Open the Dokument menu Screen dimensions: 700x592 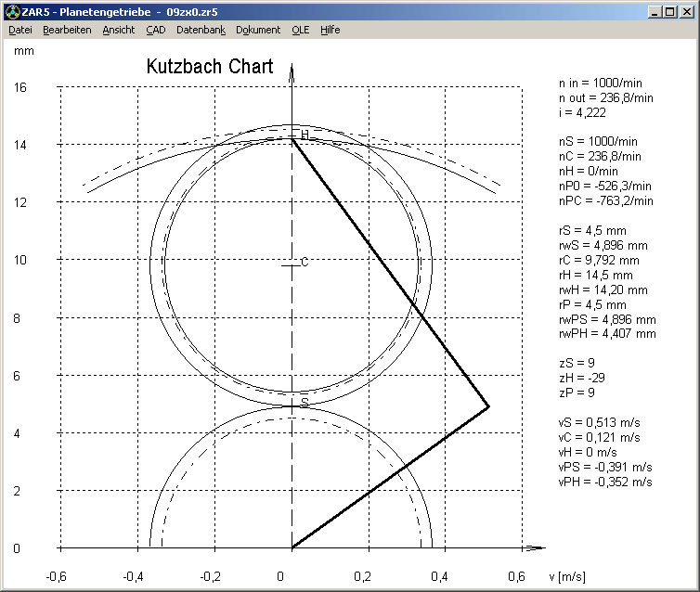(x=257, y=30)
